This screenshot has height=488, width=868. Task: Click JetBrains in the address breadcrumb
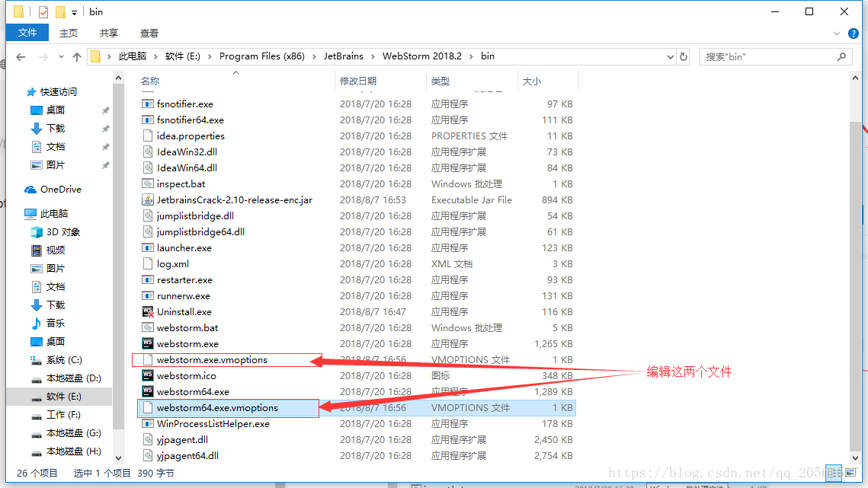coord(343,56)
